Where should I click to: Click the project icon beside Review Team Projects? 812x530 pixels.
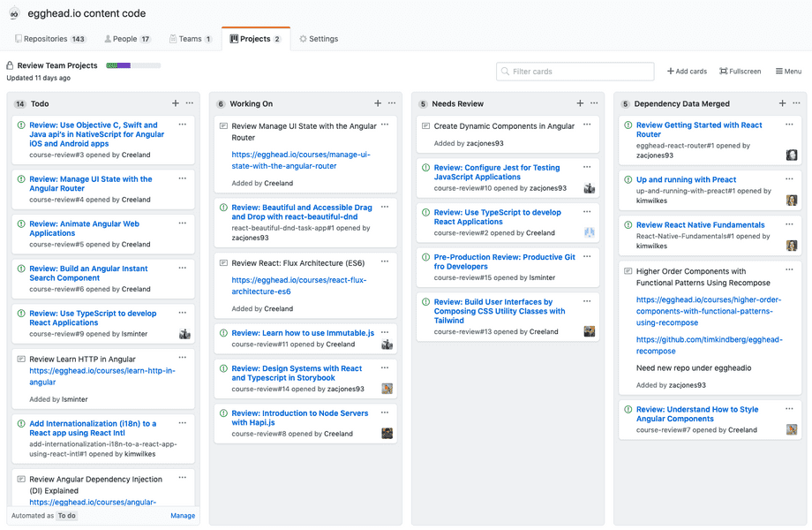click(9, 64)
